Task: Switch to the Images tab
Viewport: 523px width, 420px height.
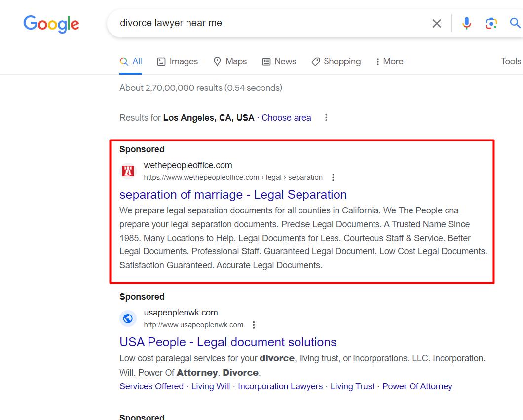Action: click(178, 61)
